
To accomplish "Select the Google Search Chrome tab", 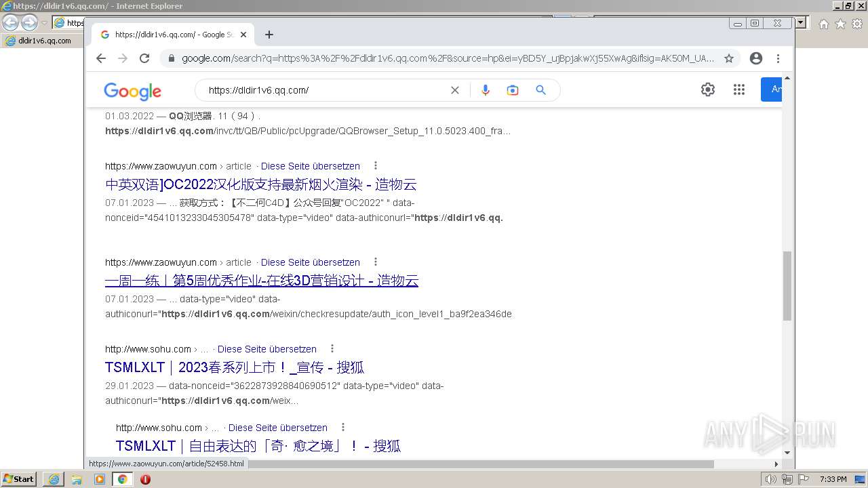I will (x=173, y=35).
